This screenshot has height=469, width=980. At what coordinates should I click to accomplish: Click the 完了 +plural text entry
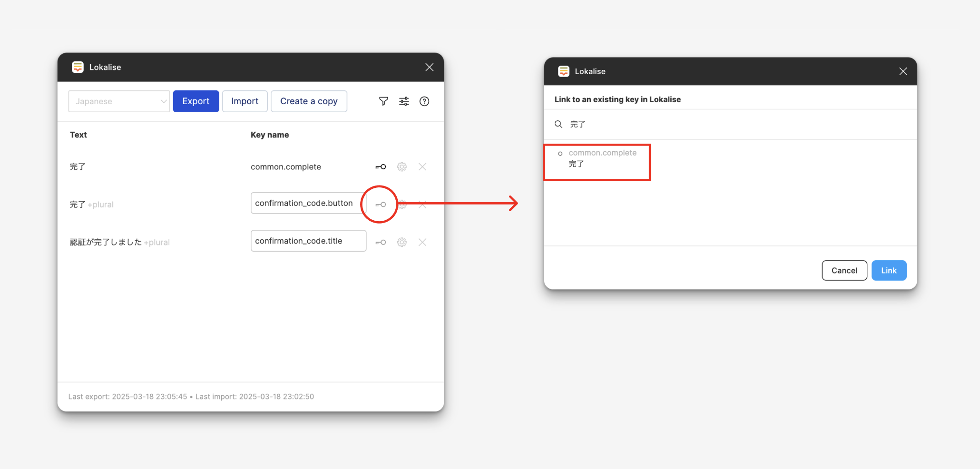click(x=92, y=205)
